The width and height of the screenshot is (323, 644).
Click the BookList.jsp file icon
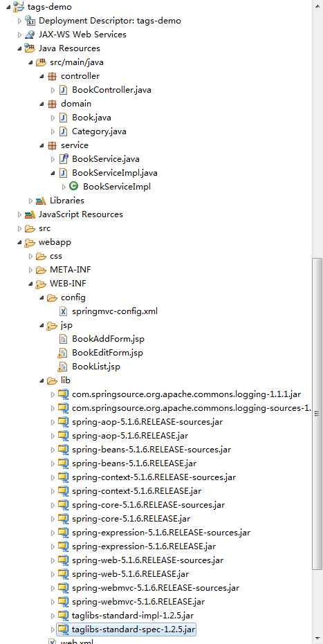(63, 367)
